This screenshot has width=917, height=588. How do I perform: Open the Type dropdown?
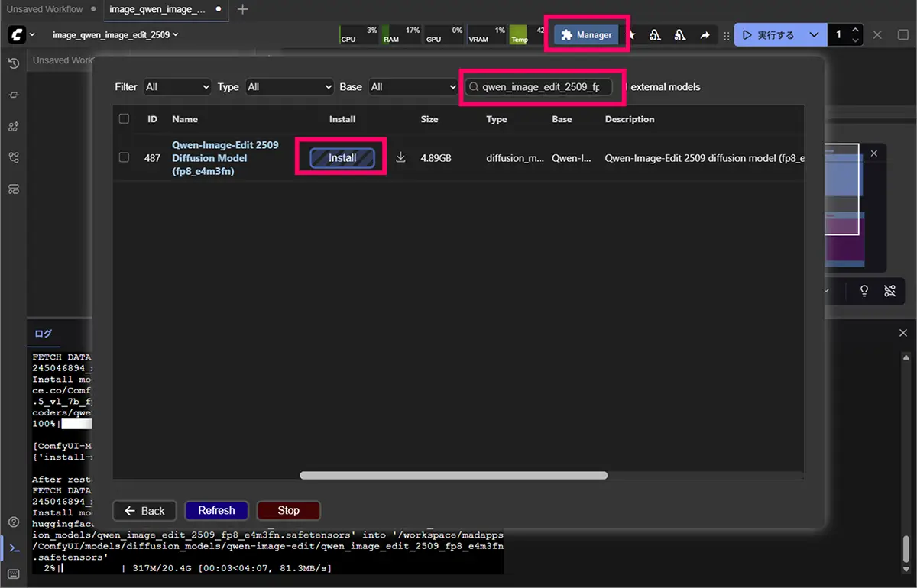[289, 87]
